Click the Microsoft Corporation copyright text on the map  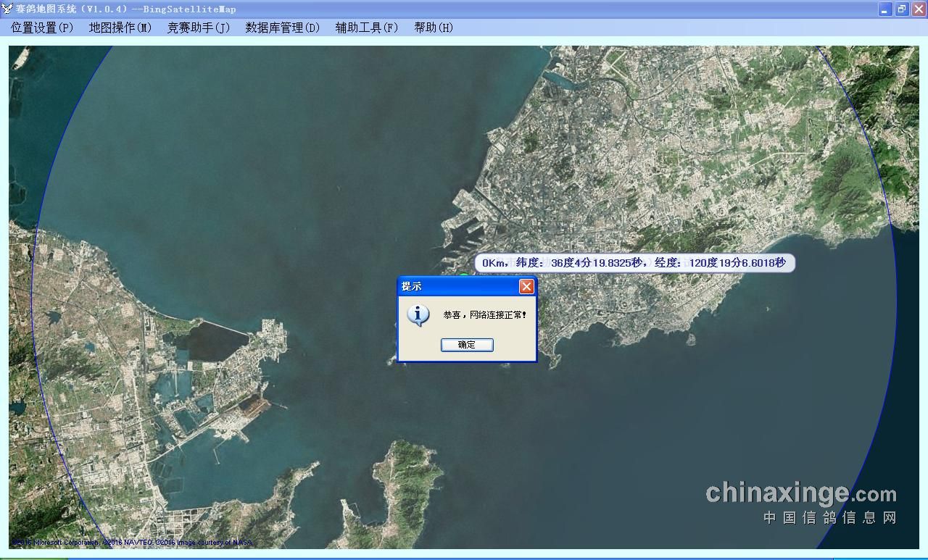point(132,542)
